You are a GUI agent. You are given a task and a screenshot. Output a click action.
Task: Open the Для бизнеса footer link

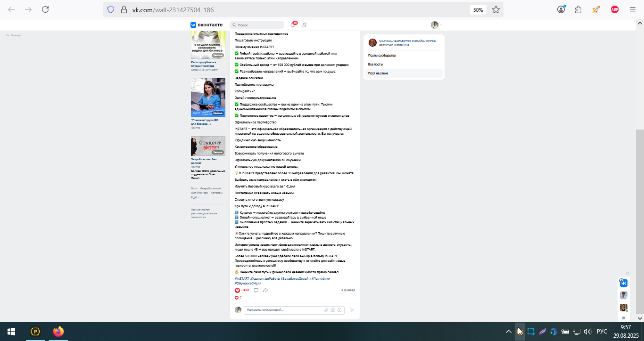pyautogui.click(x=199, y=193)
